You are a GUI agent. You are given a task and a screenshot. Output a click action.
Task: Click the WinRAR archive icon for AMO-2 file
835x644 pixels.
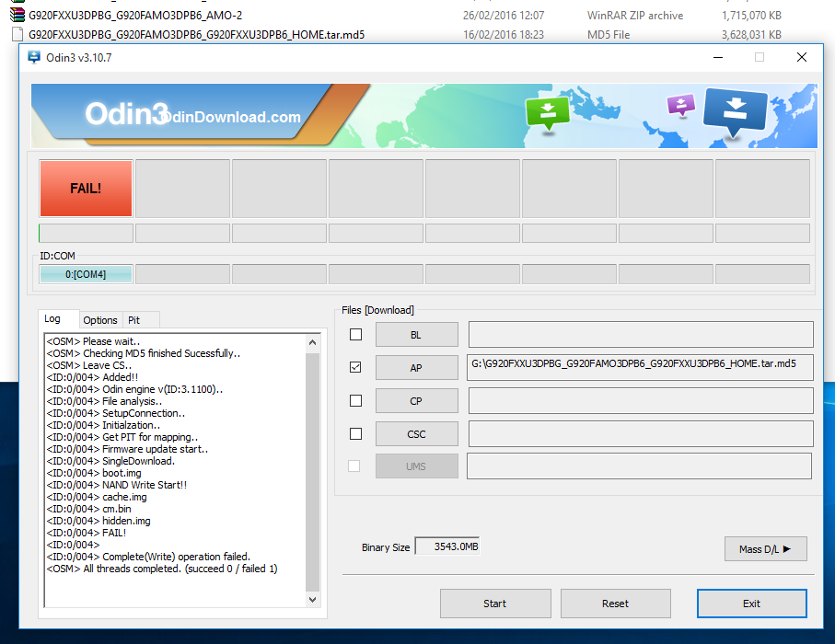click(17, 14)
